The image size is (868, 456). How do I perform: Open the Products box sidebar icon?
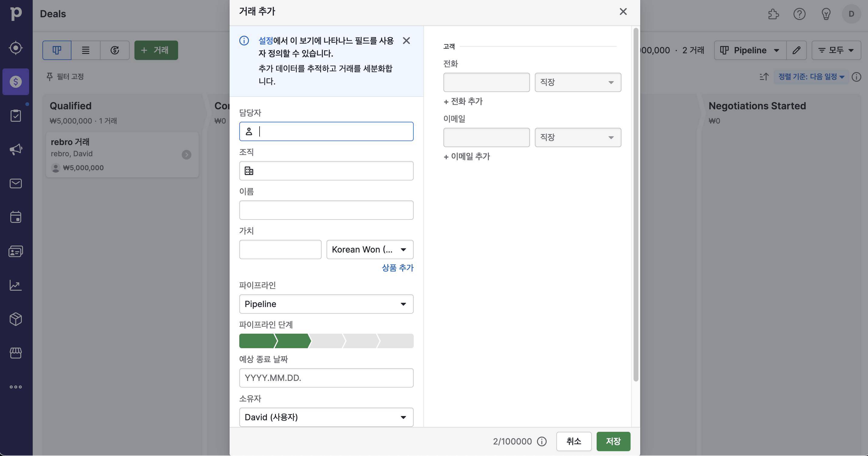[16, 319]
